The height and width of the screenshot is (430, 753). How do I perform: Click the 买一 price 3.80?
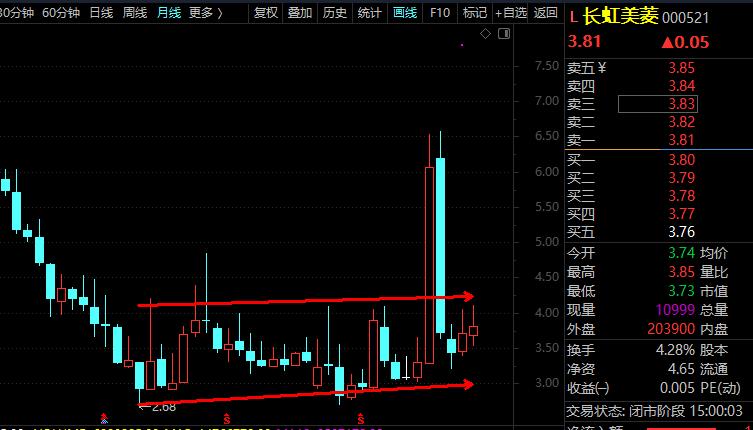[681, 160]
